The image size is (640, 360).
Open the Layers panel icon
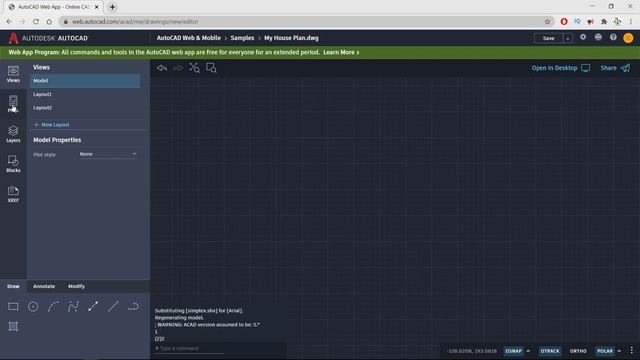(x=13, y=134)
